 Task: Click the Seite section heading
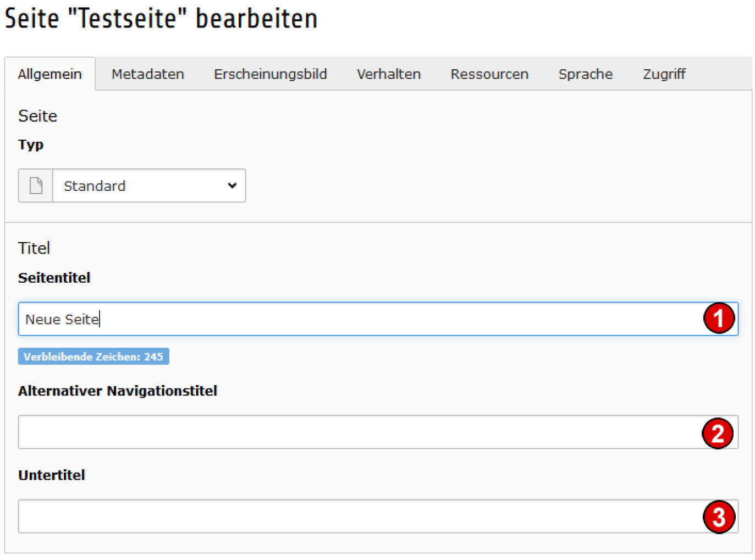tap(37, 116)
